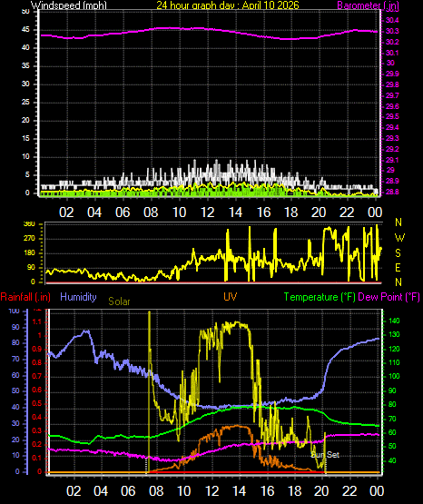Click the 40 temperature scale value

pyautogui.click(x=392, y=460)
